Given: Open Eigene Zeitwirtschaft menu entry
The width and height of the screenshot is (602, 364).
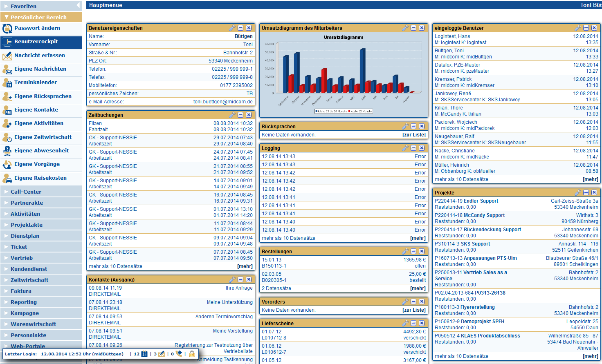Looking at the screenshot, I should [43, 137].
